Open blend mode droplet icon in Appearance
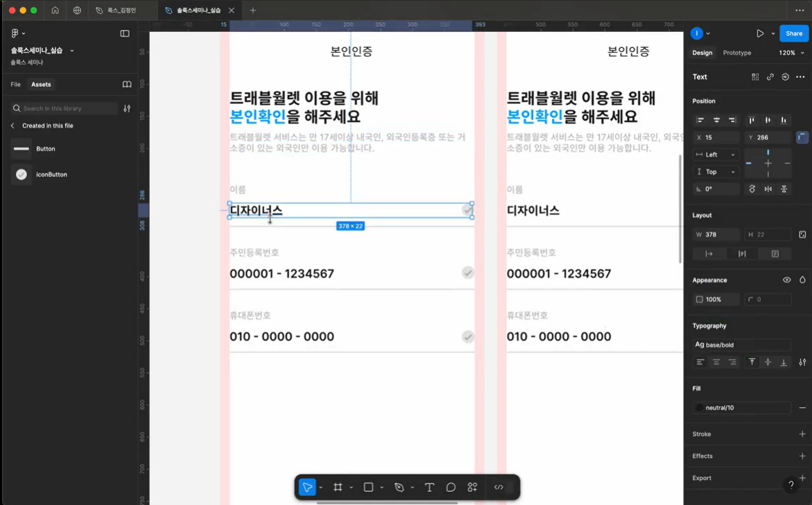 tap(802, 280)
